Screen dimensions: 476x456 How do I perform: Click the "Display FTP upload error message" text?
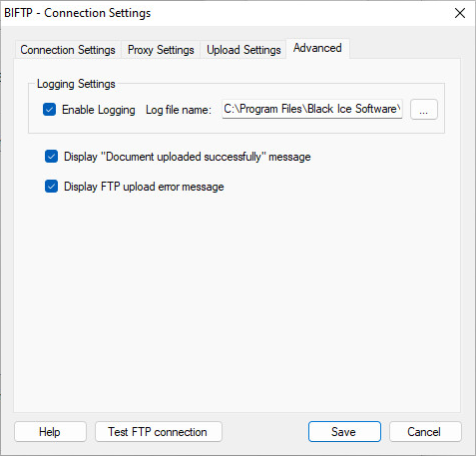tap(144, 187)
